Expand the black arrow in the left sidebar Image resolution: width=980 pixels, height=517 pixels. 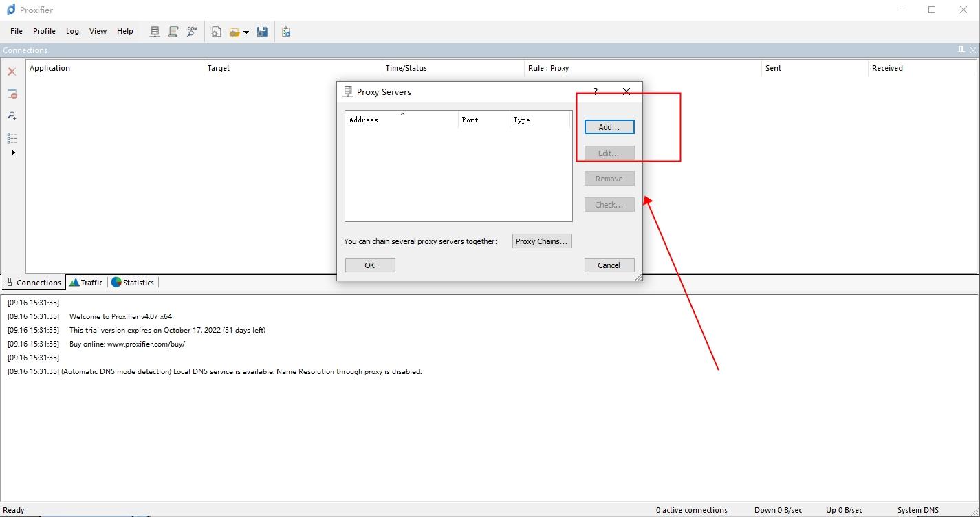click(12, 153)
